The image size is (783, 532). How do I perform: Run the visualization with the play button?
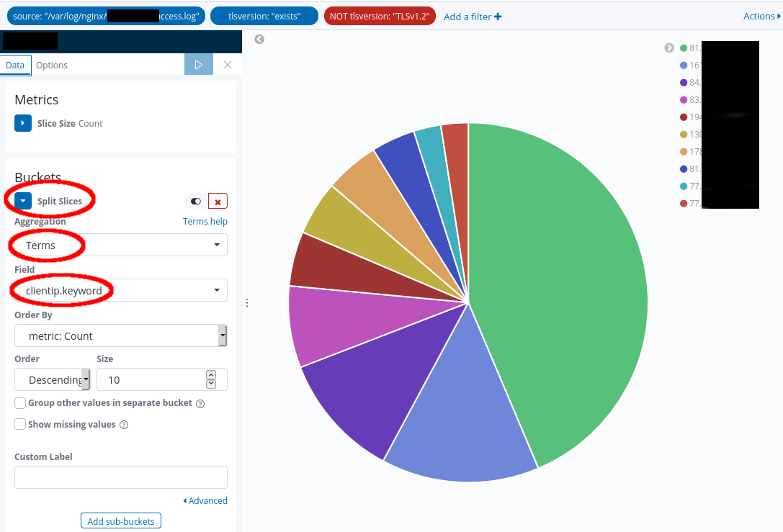[x=199, y=65]
